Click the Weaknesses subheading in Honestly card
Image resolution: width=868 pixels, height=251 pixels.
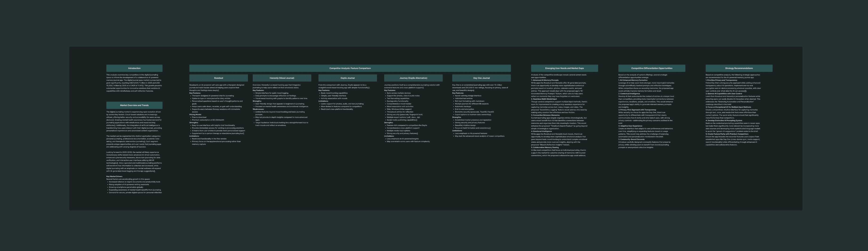[x=258, y=109]
